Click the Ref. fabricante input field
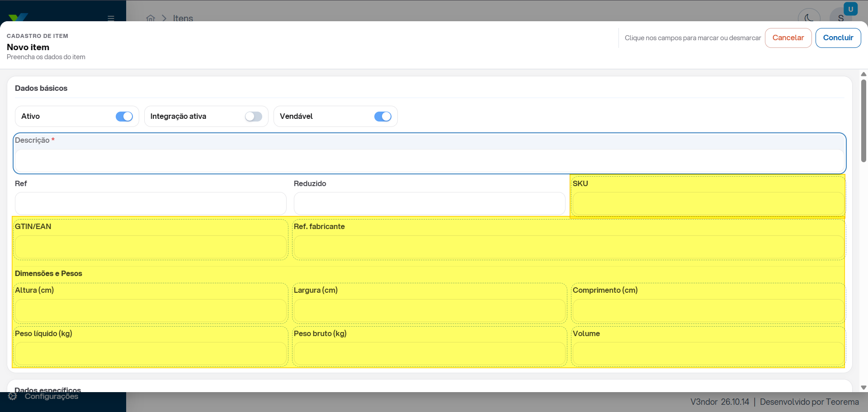This screenshot has width=868, height=412. [x=569, y=247]
